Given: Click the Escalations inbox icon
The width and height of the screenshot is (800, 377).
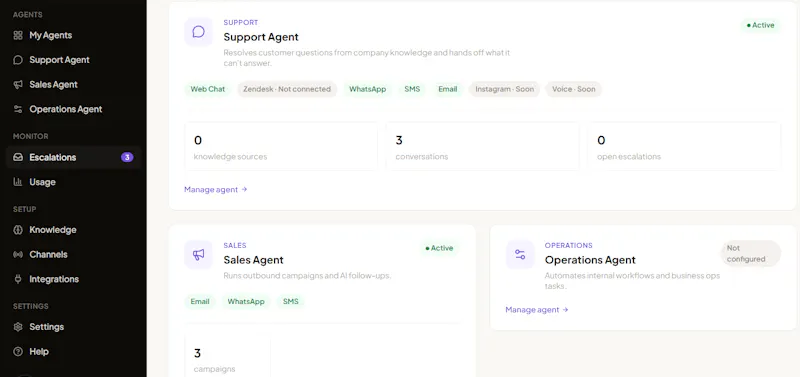Looking at the screenshot, I should click(x=18, y=157).
